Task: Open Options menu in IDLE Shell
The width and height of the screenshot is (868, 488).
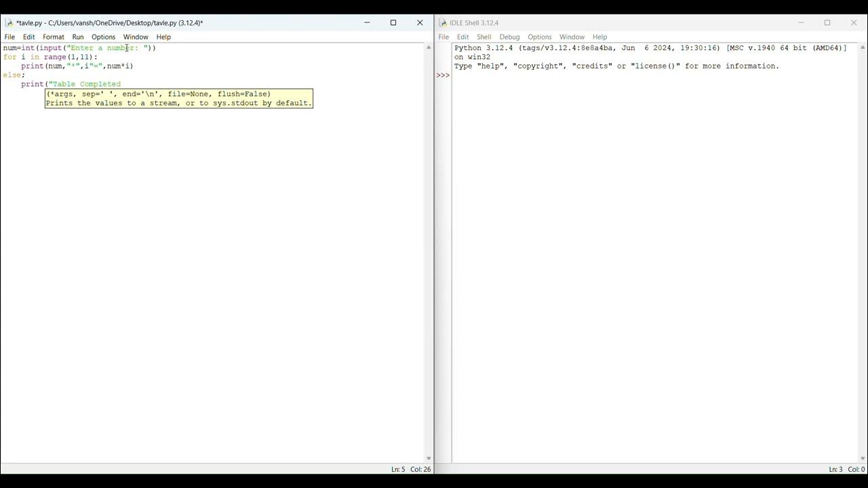Action: [540, 37]
